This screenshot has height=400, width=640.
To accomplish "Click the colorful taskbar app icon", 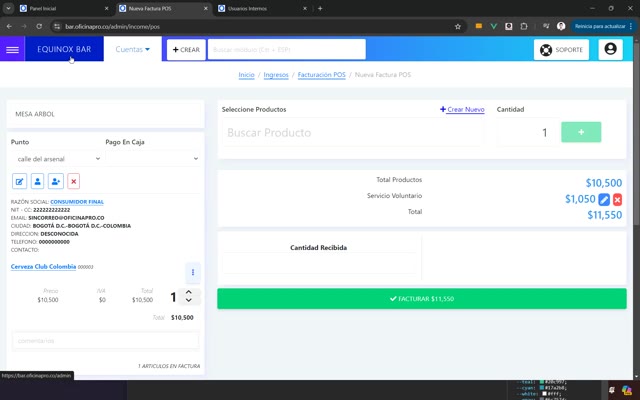I will (627, 390).
